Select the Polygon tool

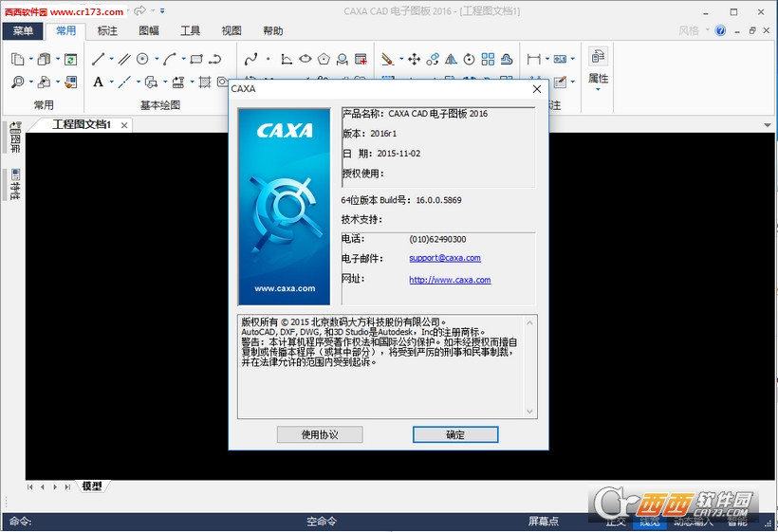[324, 59]
